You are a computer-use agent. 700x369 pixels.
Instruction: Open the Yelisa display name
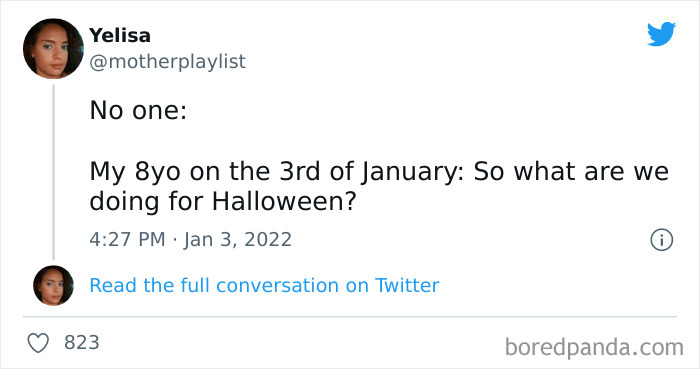(x=120, y=35)
